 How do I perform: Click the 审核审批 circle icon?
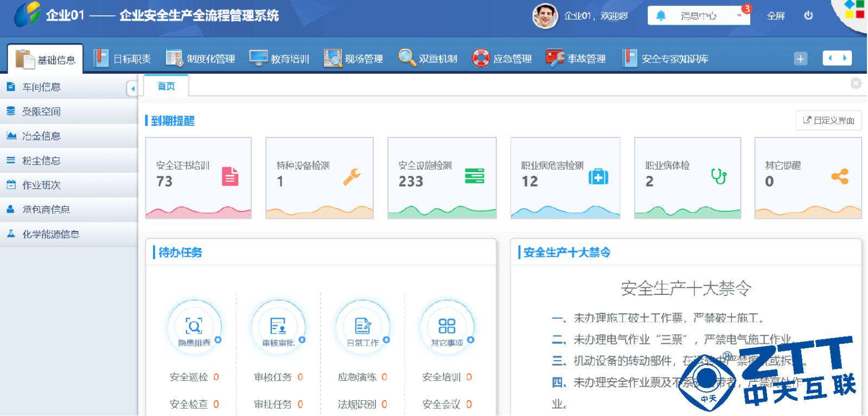(x=278, y=327)
